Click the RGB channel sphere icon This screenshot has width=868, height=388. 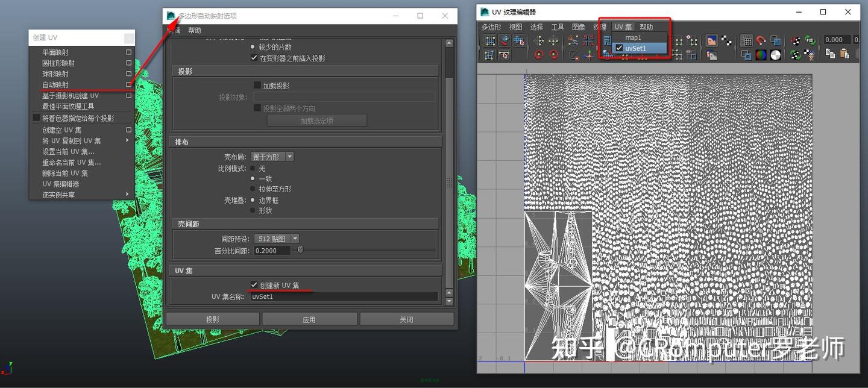tap(761, 55)
